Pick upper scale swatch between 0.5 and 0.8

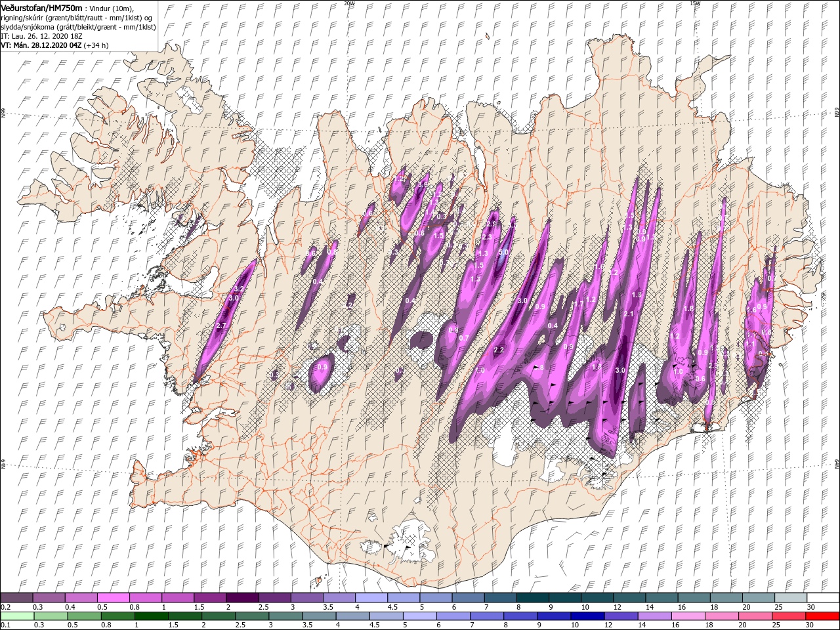click(113, 598)
